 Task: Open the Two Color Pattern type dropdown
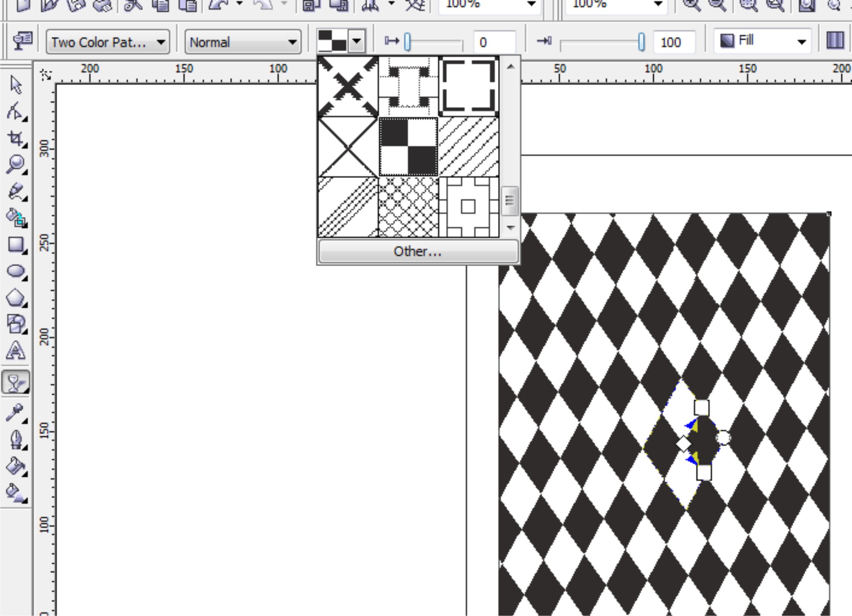click(x=108, y=42)
